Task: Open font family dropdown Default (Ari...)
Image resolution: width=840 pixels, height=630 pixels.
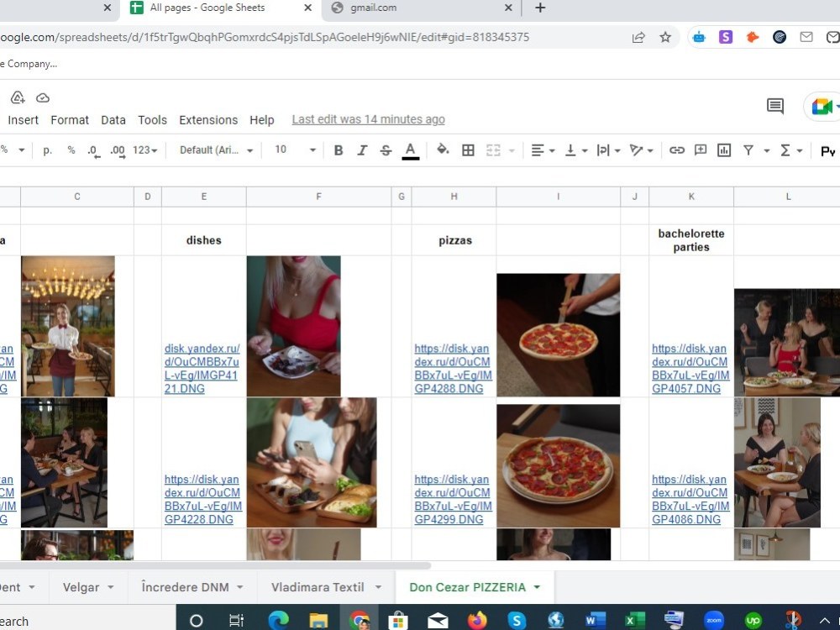Action: tap(216, 150)
